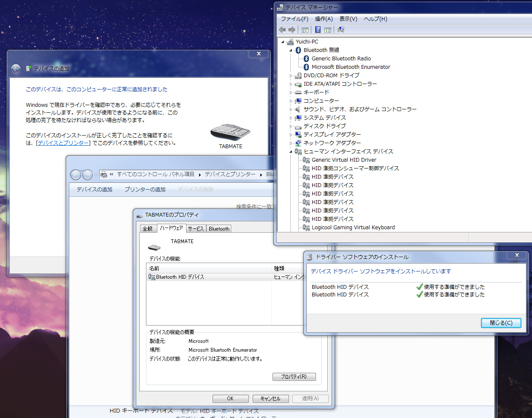Click back arrow in Add a device wizard
The height and width of the screenshot is (418, 532).
[x=16, y=69]
